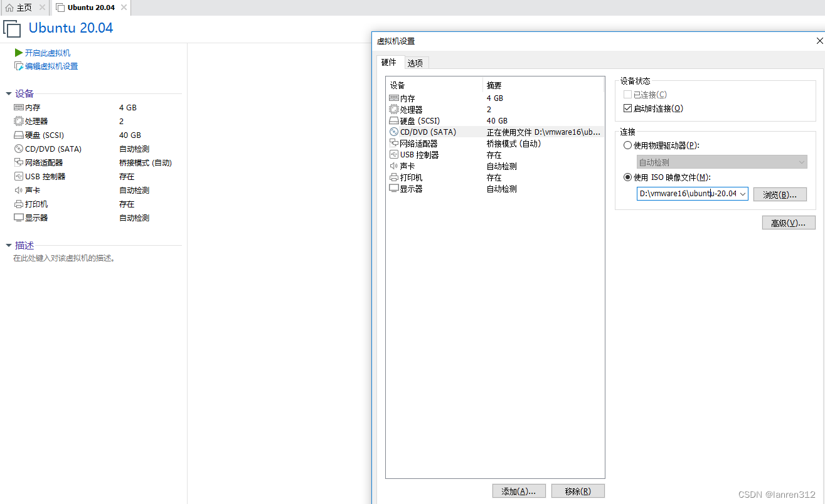Image resolution: width=825 pixels, height=504 pixels.
Task: Click the 打印机 printer icon in the left panel
Action: coord(19,204)
